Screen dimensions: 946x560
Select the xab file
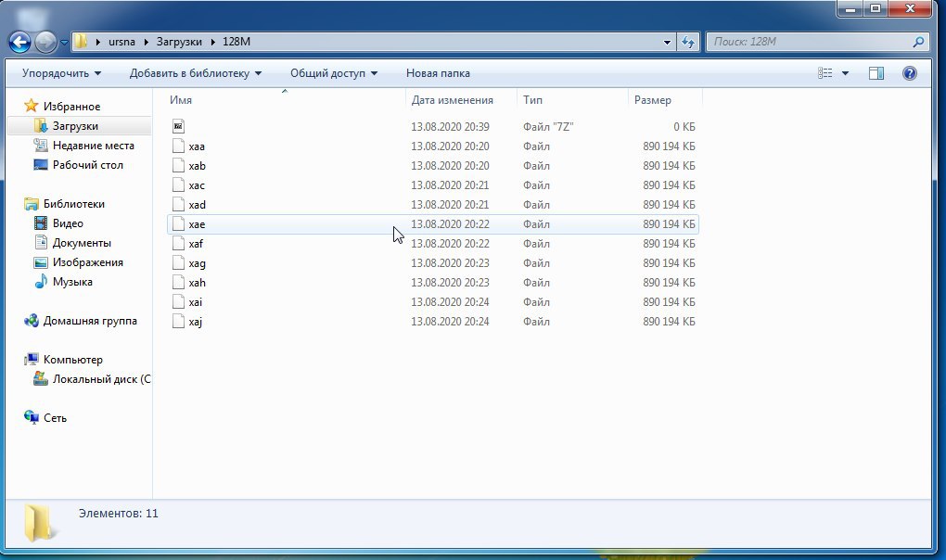point(198,166)
